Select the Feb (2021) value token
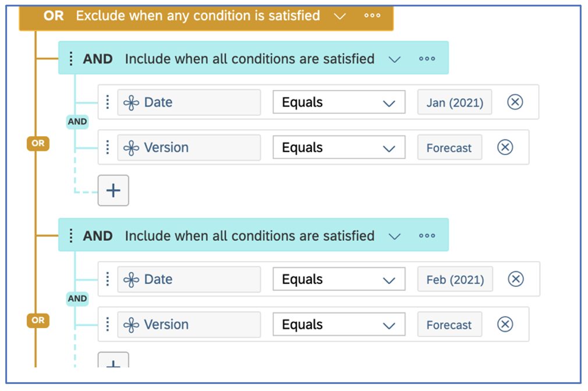This screenshot has width=588, height=391. [455, 279]
